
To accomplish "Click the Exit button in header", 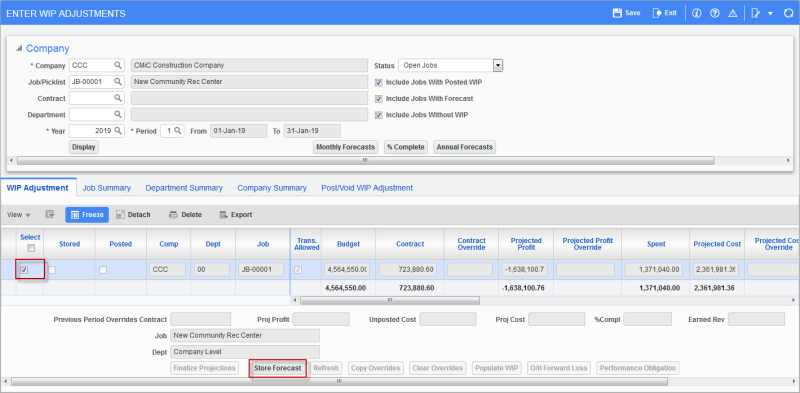I will [665, 13].
